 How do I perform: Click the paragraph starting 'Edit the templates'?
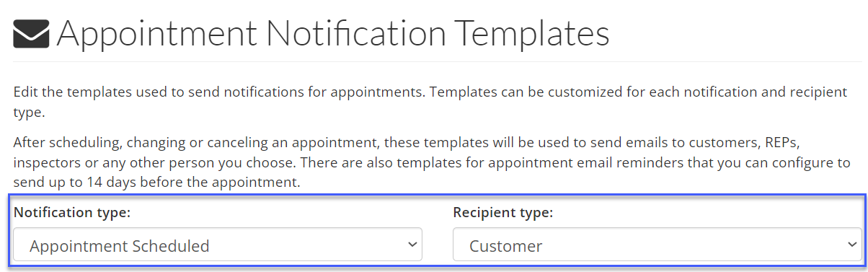pyautogui.click(x=430, y=102)
